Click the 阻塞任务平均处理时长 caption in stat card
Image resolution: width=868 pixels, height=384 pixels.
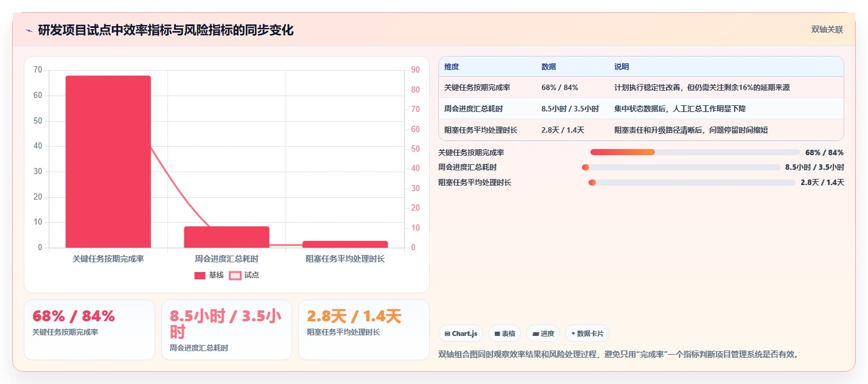(343, 332)
